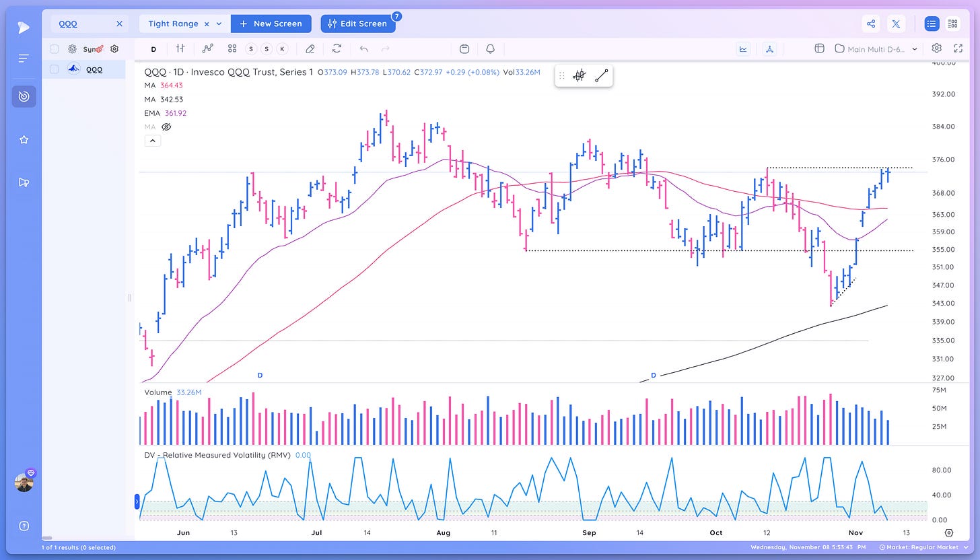Click the refresh chart icon
The width and height of the screenshot is (980, 560).
[x=337, y=48]
